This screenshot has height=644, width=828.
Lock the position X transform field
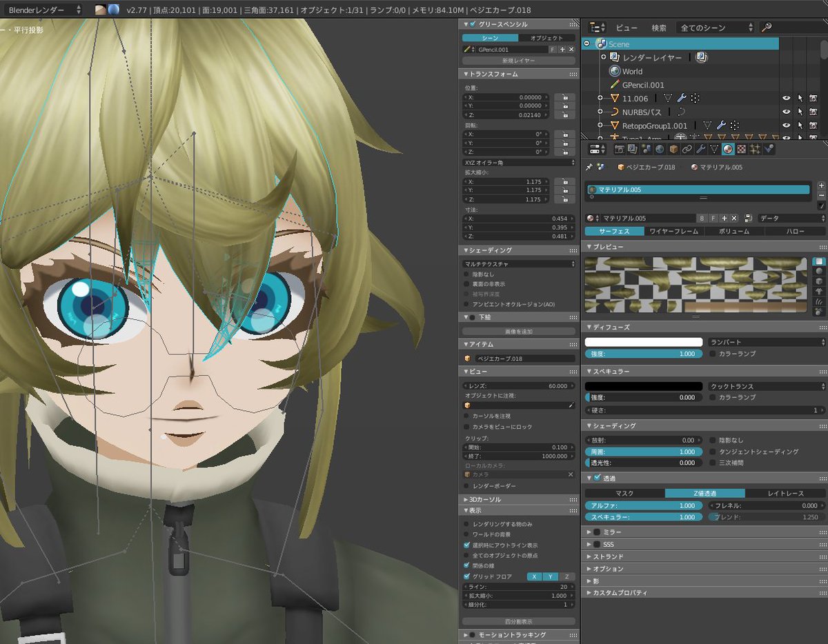564,97
